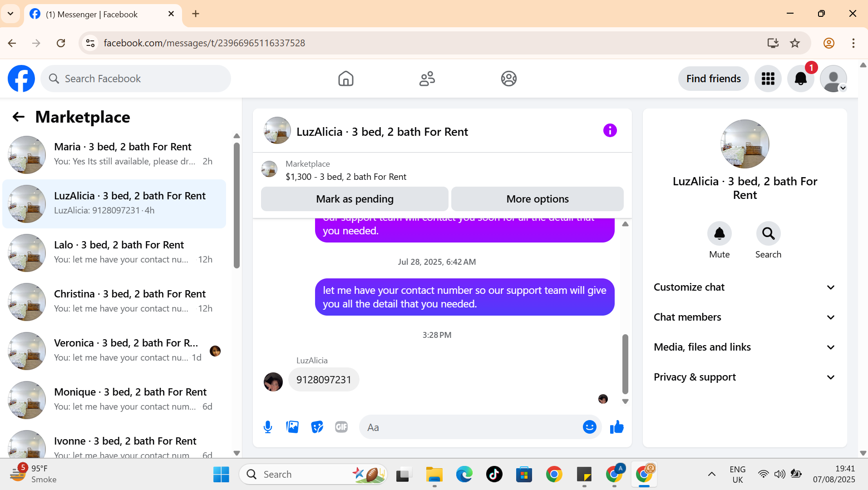Click More options button

point(538,199)
